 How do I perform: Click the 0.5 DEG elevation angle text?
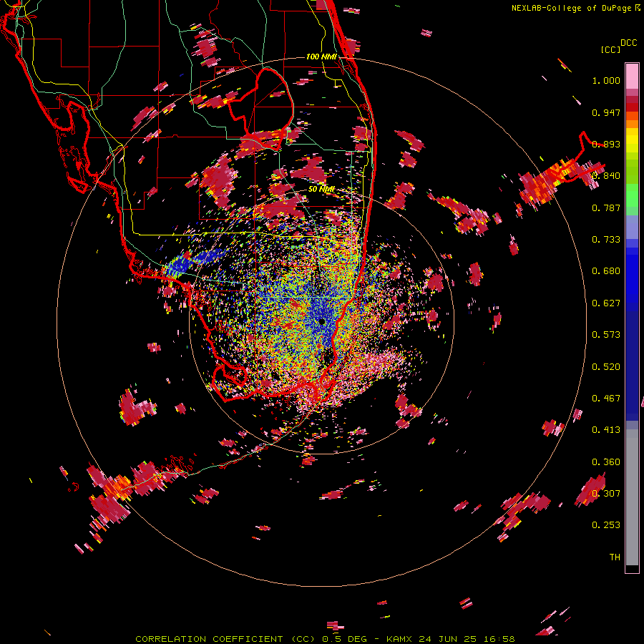click(344, 639)
